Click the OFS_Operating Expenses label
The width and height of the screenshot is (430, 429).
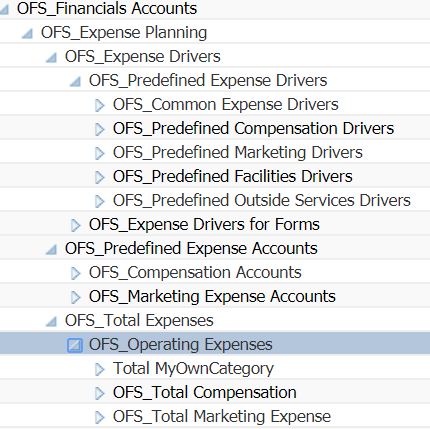point(181,345)
